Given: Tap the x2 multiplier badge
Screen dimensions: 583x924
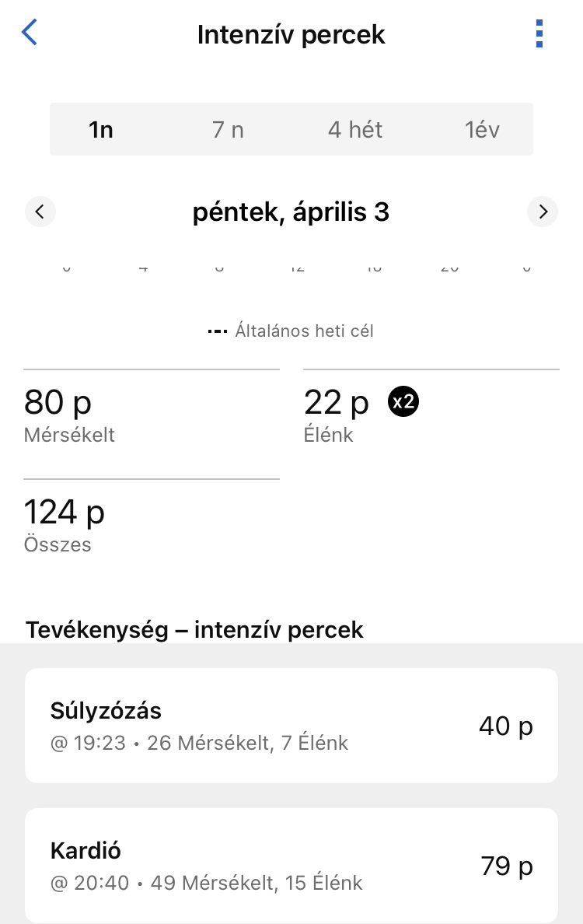Looking at the screenshot, I should coord(403,403).
